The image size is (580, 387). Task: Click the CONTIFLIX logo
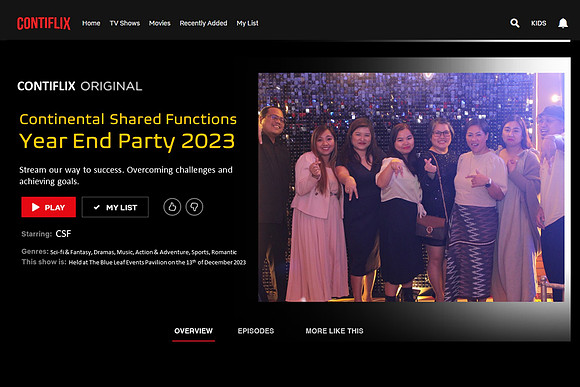(x=44, y=23)
